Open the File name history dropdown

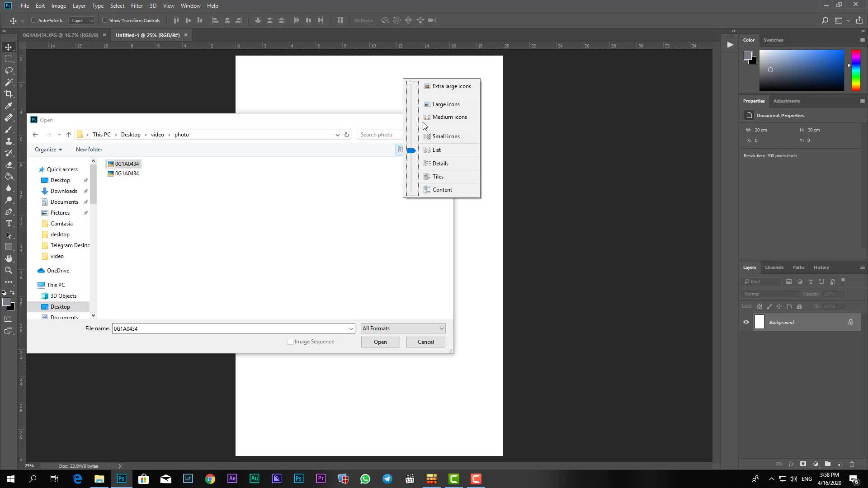coord(351,328)
